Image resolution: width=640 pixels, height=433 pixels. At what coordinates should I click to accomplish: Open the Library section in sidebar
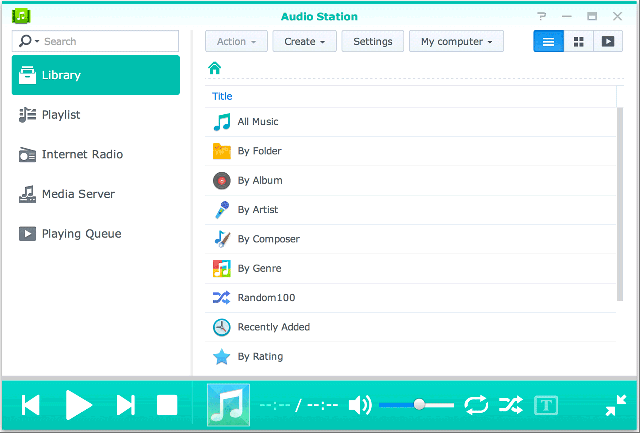[x=96, y=75]
